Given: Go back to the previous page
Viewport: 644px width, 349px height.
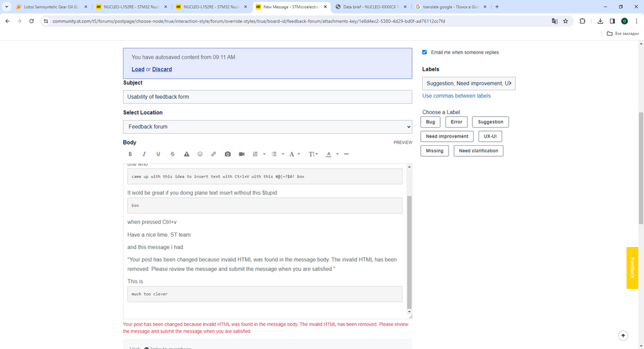Looking at the screenshot, I should (7, 21).
